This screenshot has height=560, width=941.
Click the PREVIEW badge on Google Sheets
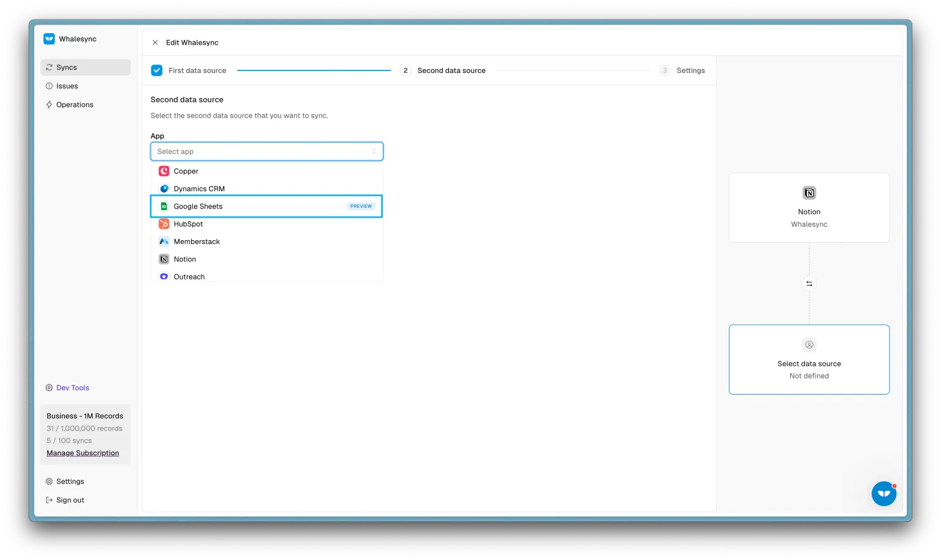361,206
